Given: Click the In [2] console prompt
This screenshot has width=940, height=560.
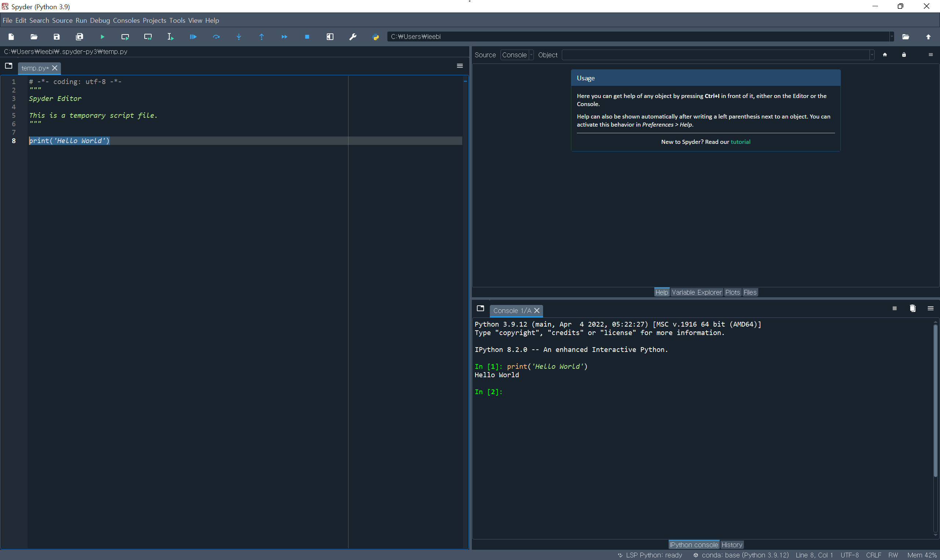Looking at the screenshot, I should [x=488, y=392].
